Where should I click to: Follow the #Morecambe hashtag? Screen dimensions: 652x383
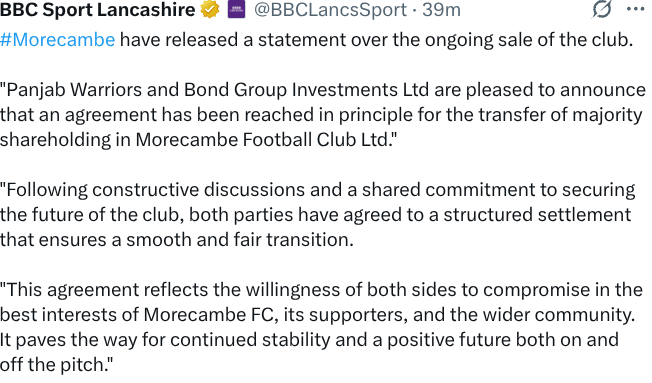[57, 40]
